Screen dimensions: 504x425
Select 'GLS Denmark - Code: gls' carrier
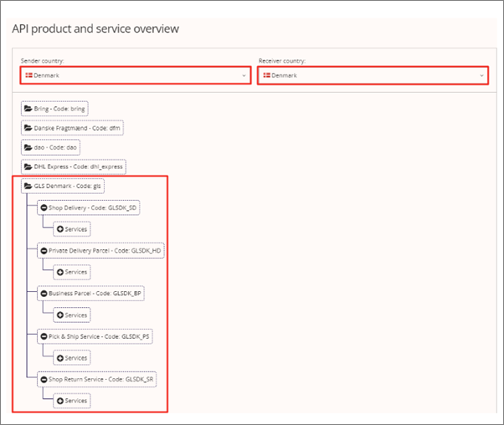[x=63, y=186]
